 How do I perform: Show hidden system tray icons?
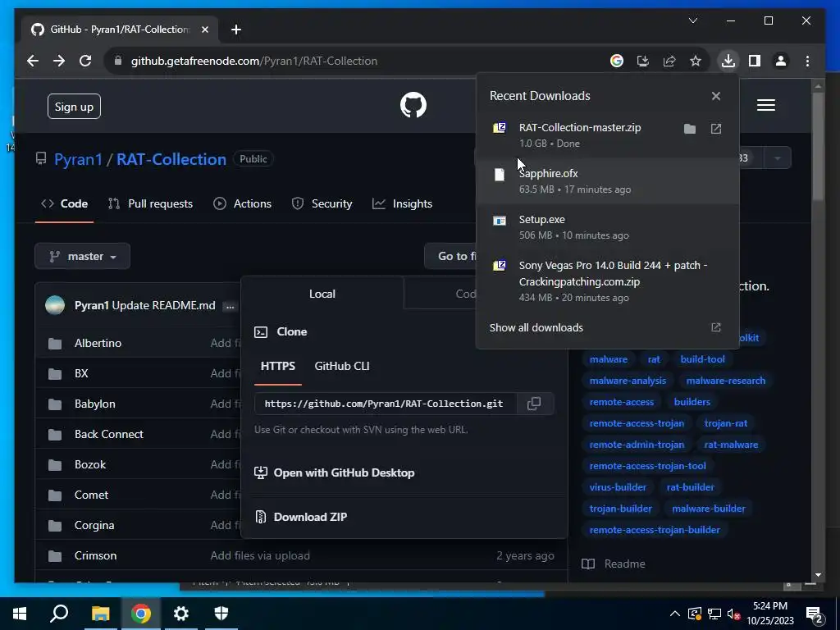click(675, 614)
